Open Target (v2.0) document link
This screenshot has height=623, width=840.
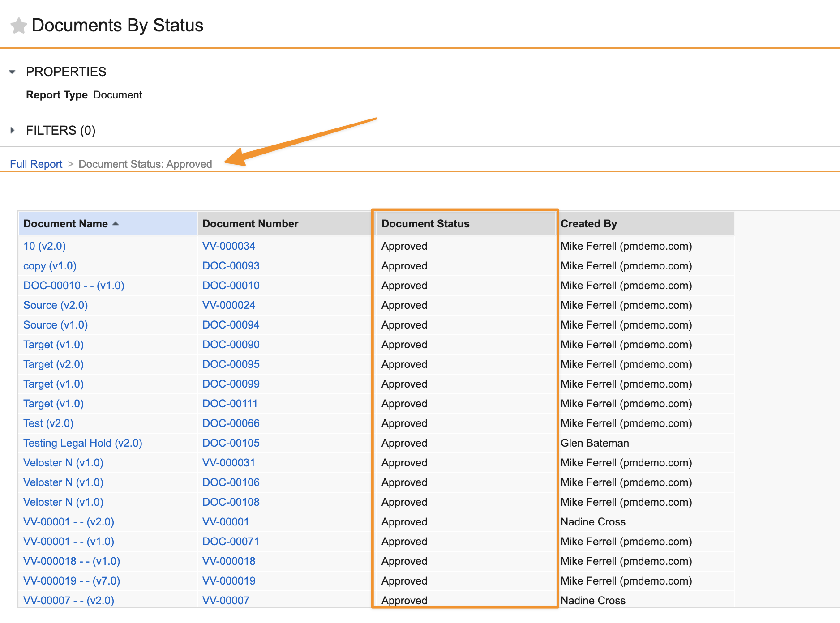pos(54,364)
